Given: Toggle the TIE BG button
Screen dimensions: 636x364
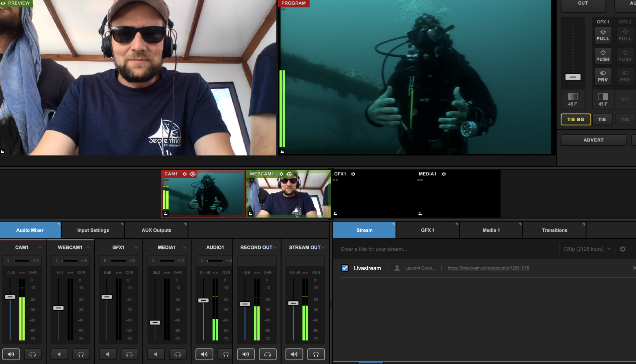Looking at the screenshot, I should (576, 119).
